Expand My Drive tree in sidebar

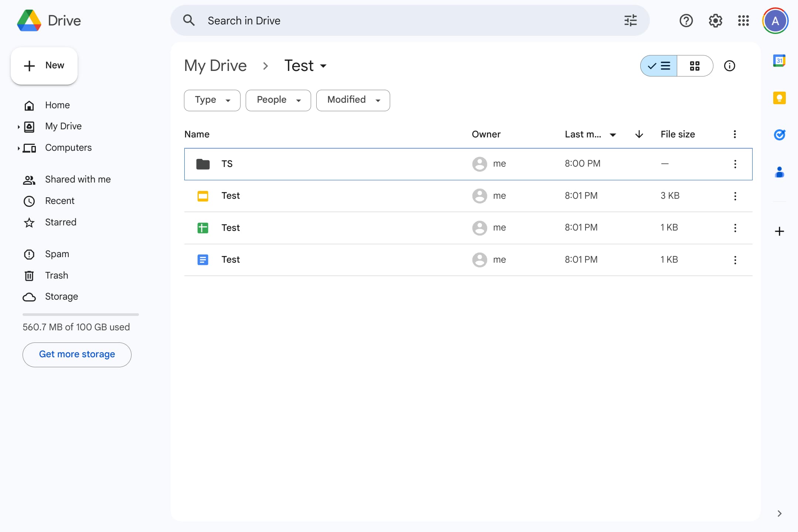click(18, 127)
